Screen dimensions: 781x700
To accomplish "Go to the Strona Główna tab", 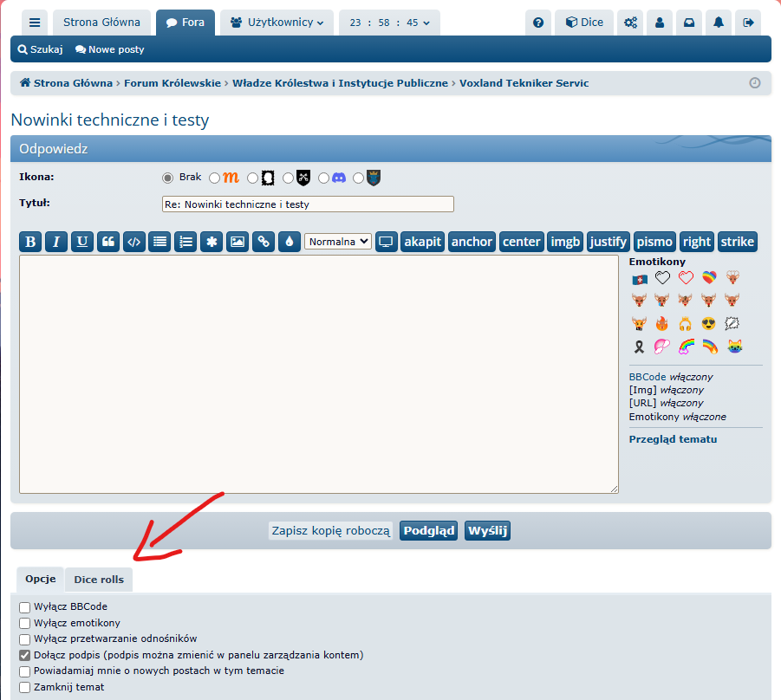I will 102,23.
